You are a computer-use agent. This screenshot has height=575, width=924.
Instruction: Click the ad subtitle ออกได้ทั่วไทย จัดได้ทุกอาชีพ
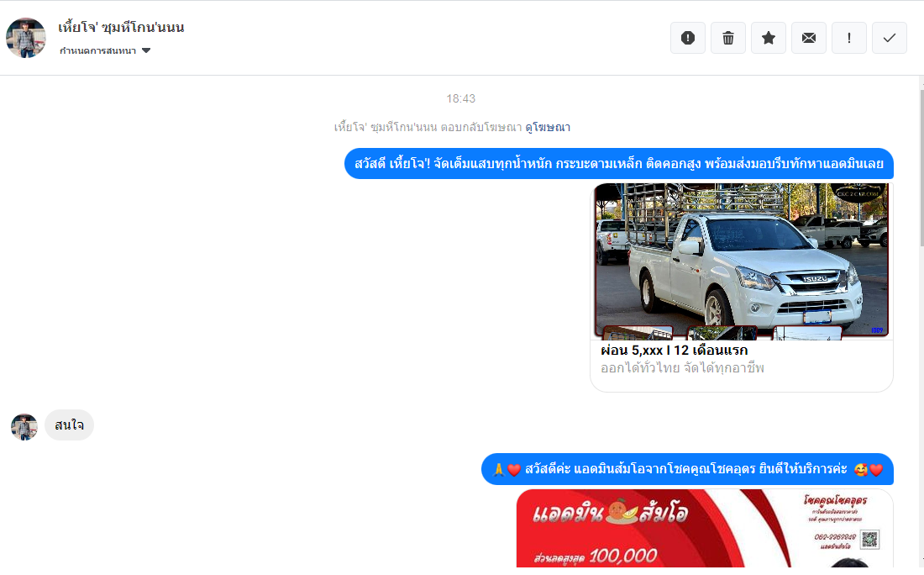pos(682,368)
